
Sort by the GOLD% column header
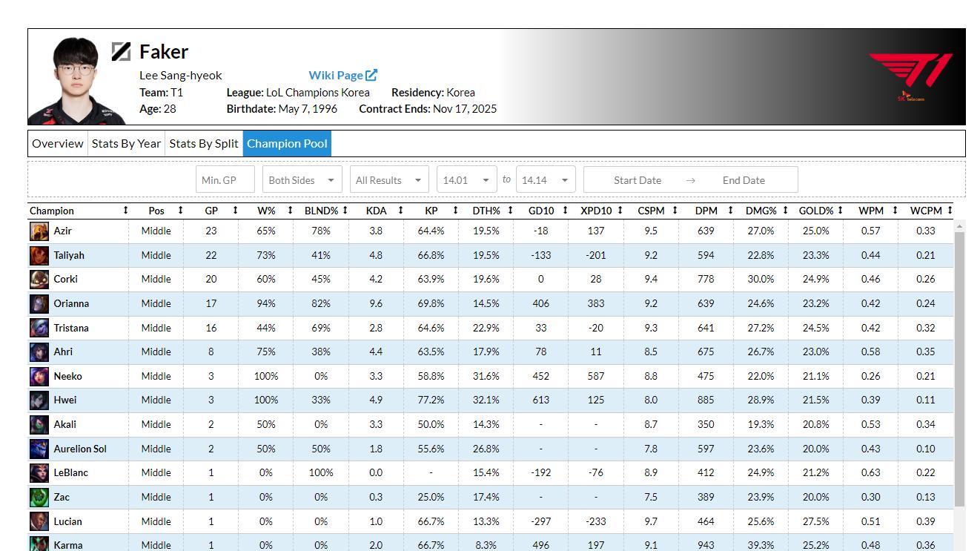(815, 211)
